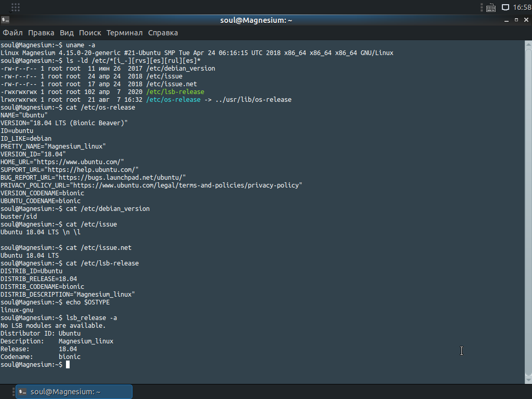Click the DISTRIB_DESCRIPTION="Magnesium_linux" line
532x399 pixels.
(x=68, y=295)
